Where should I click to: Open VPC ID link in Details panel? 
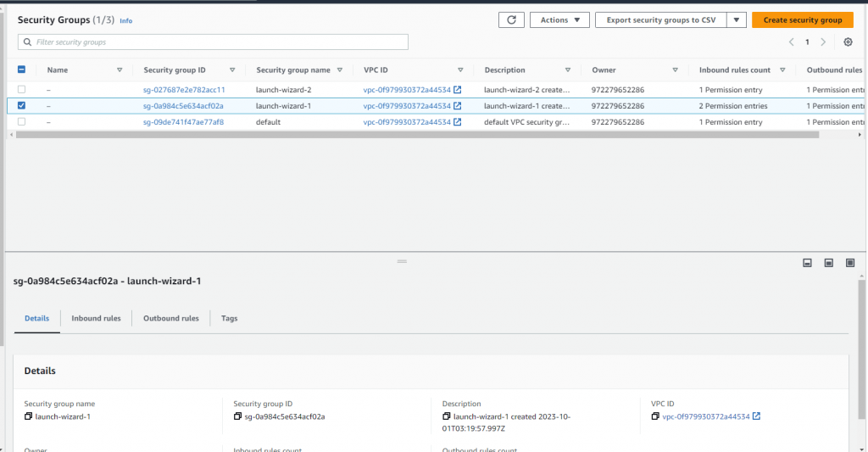706,416
